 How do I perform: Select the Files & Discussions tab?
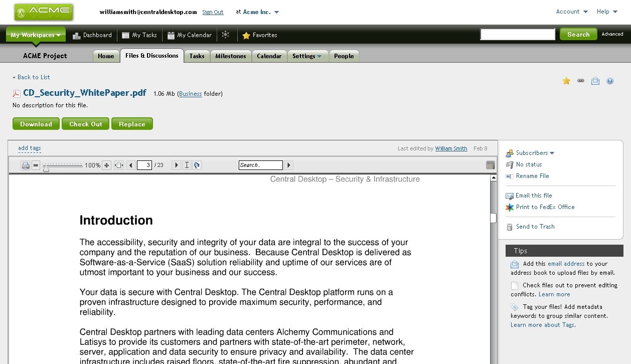click(x=152, y=56)
